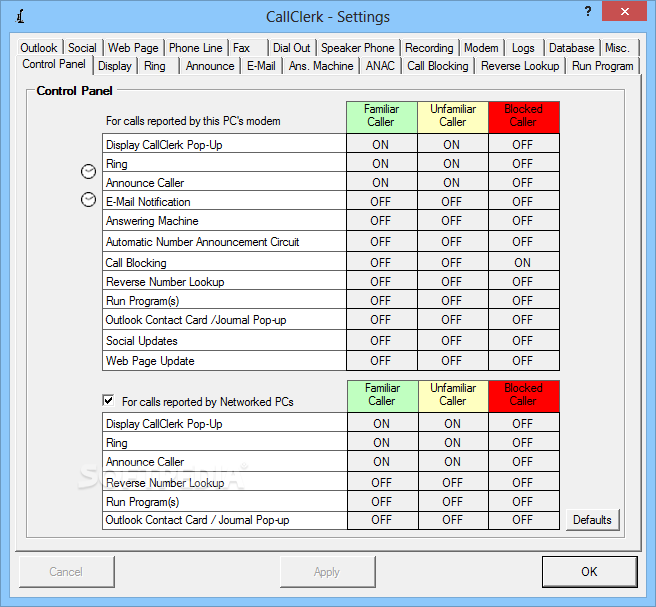
Task: Click the clock schedule icon beside E-Mail Notification
Action: 88,200
